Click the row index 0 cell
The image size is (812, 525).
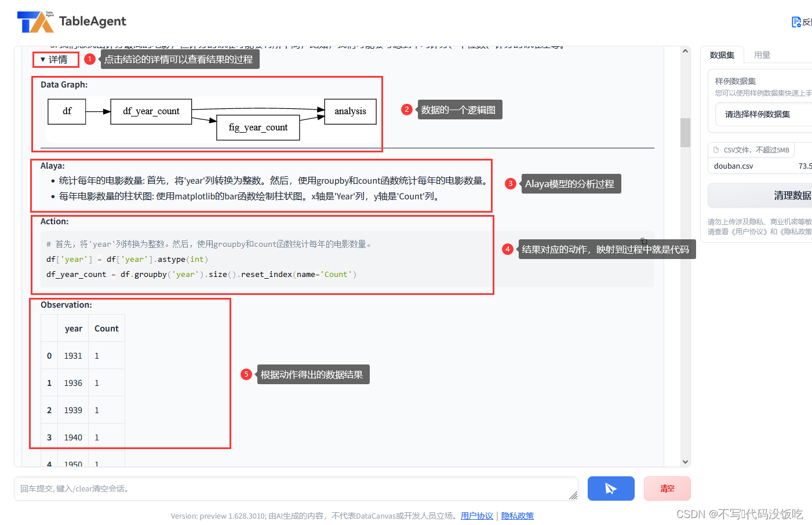click(x=49, y=356)
